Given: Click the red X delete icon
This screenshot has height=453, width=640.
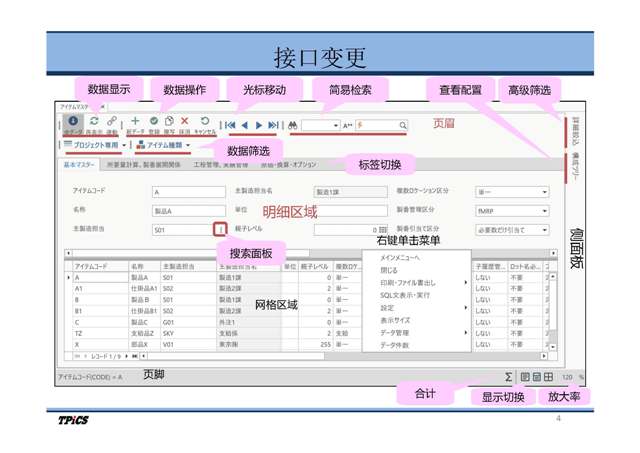Looking at the screenshot, I should (x=185, y=122).
